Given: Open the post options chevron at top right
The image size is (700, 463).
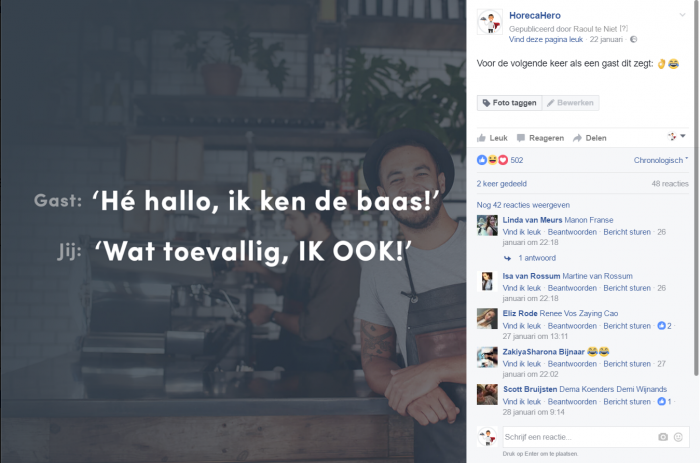Looking at the screenshot, I should pyautogui.click(x=682, y=15).
